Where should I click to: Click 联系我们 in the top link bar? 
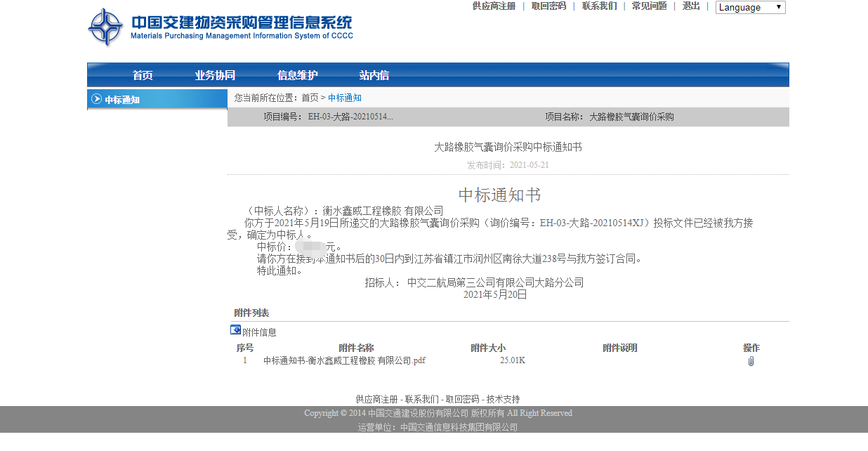click(598, 6)
